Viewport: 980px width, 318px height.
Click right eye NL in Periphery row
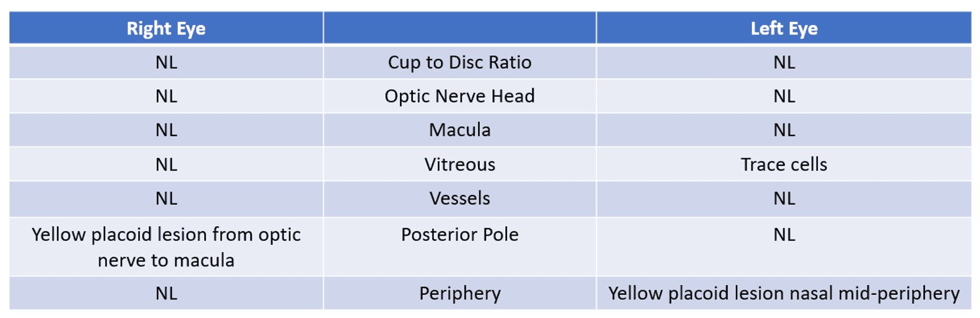166,293
